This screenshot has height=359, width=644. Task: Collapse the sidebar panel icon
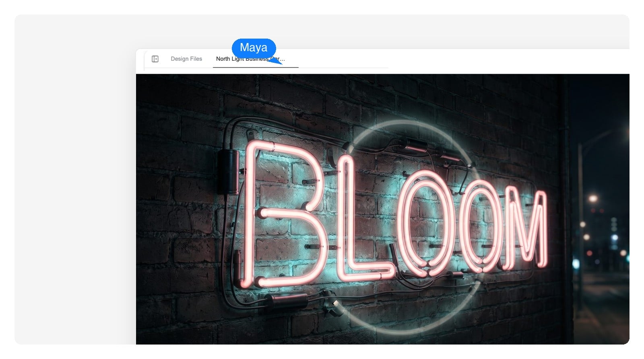[x=155, y=59]
